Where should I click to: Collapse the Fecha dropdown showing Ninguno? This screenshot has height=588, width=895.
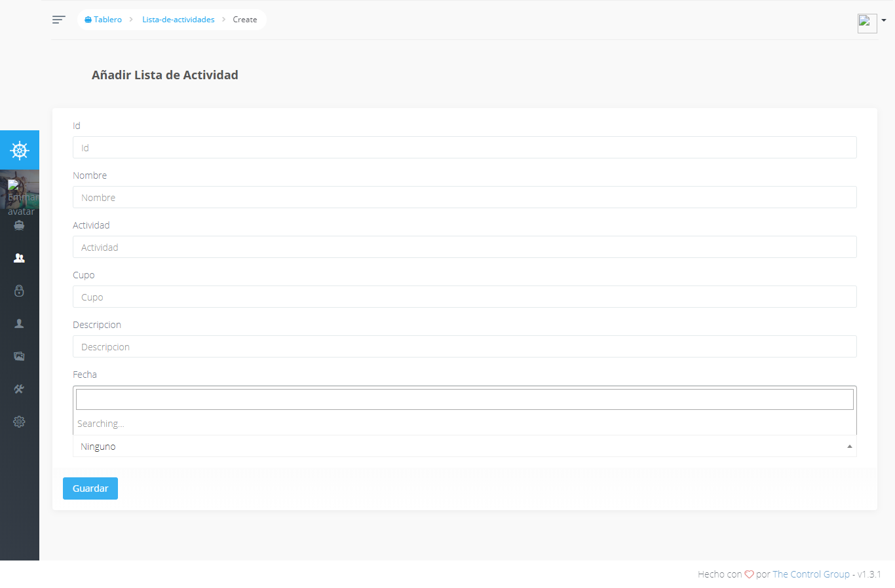465,447
